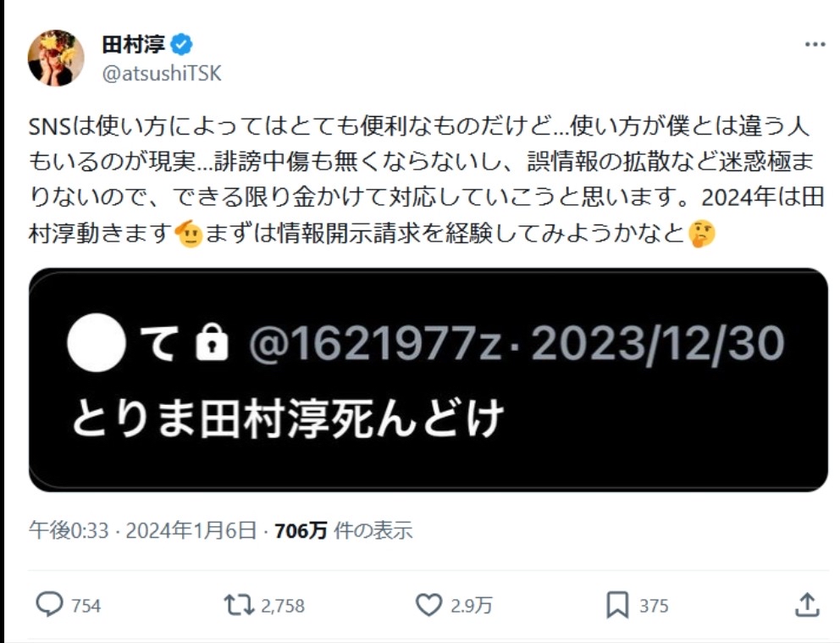Open 田村淳's profile avatar picture
The image size is (840, 643).
(x=56, y=58)
